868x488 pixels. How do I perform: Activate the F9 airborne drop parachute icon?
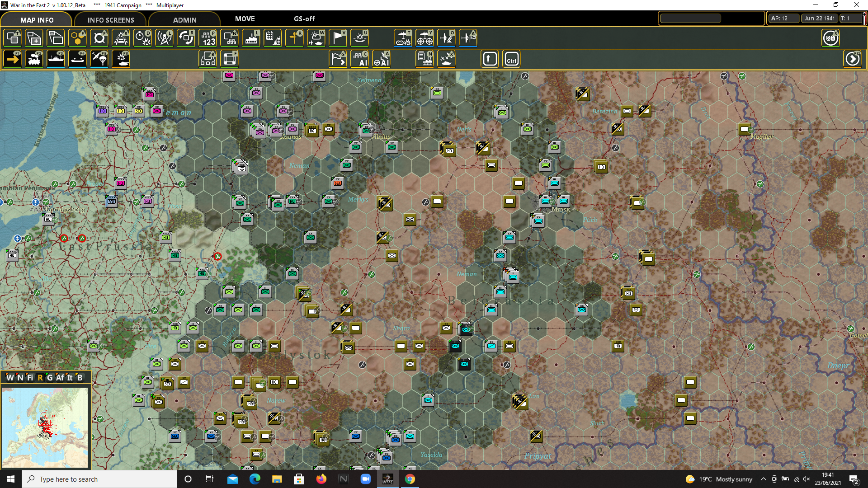(x=99, y=59)
